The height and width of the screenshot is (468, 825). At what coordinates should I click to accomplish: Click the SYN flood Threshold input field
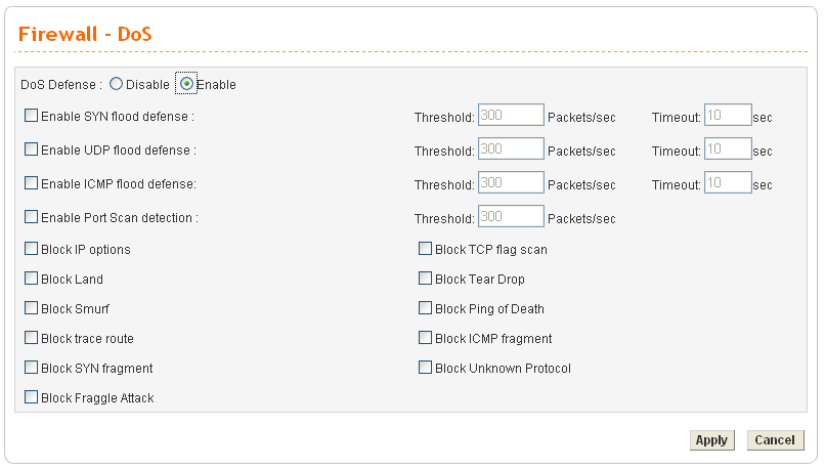(511, 116)
